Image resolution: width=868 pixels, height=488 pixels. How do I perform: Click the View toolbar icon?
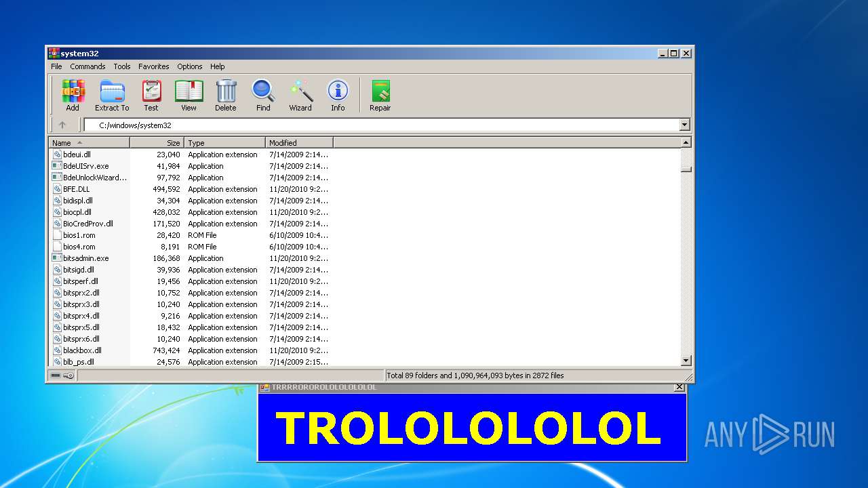(189, 95)
